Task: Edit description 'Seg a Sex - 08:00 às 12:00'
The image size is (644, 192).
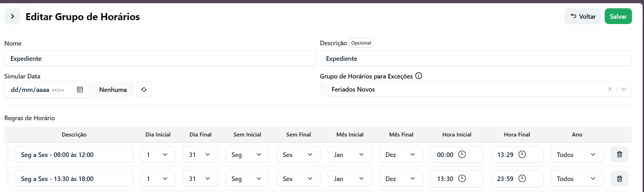Action: coord(74,155)
